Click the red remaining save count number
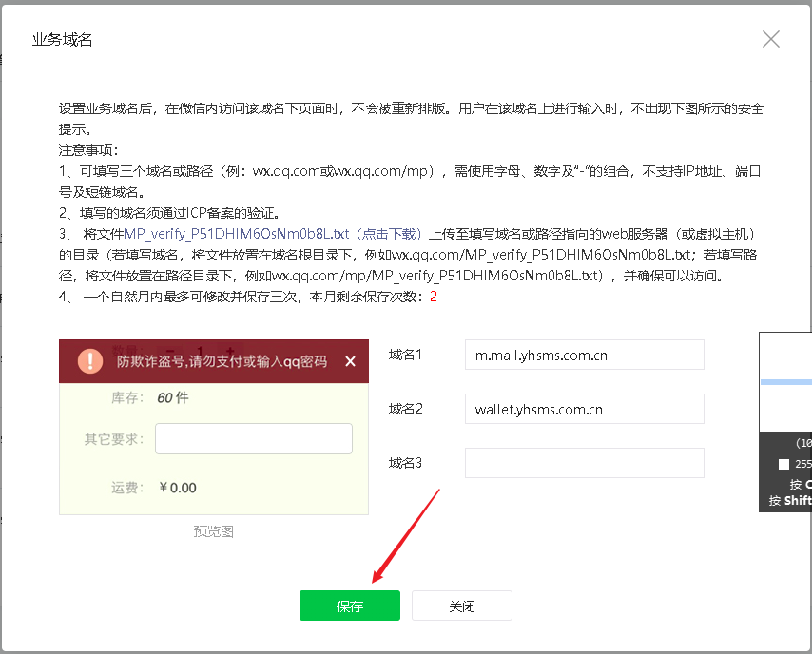 pyautogui.click(x=434, y=297)
